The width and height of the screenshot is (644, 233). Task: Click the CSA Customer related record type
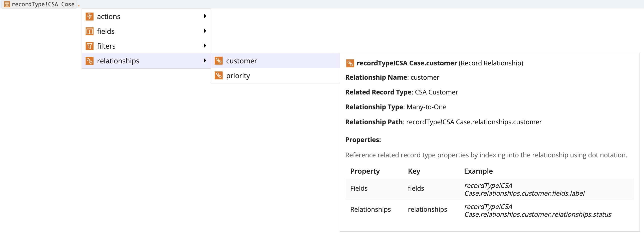click(436, 92)
